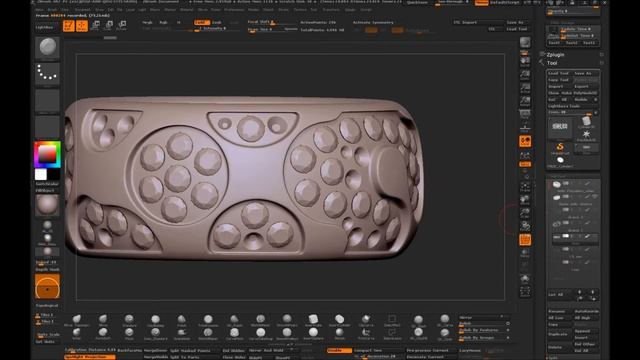Toggle Zsub mode
640x360 pixels.
(217, 22)
